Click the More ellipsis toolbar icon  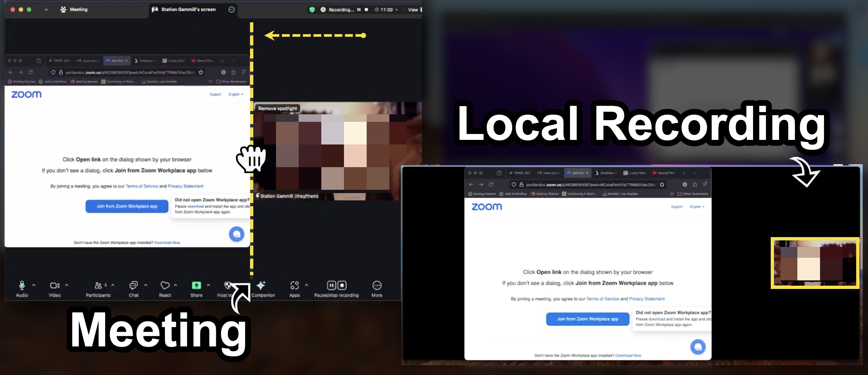click(377, 285)
